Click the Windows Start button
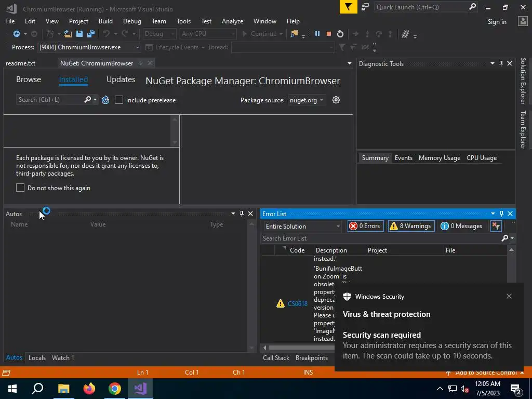This screenshot has width=532, height=399. (x=12, y=389)
